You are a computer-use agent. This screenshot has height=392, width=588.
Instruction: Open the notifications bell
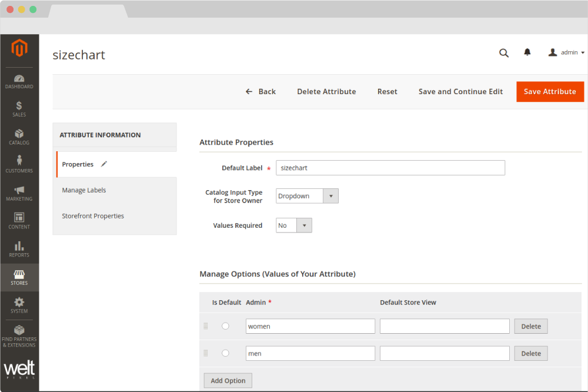pos(527,52)
